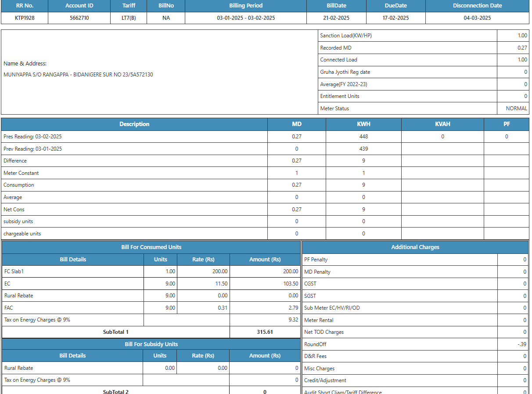The height and width of the screenshot is (394, 532).
Task: Click the SGST label
Action: tap(310, 296)
